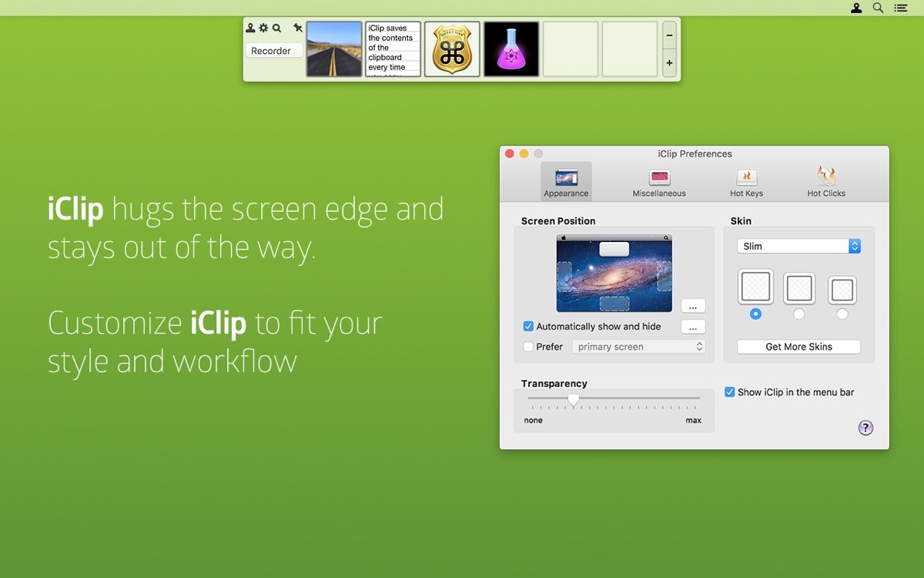Image resolution: width=924 pixels, height=578 pixels.
Task: Click the Get More Skins button
Action: [799, 346]
